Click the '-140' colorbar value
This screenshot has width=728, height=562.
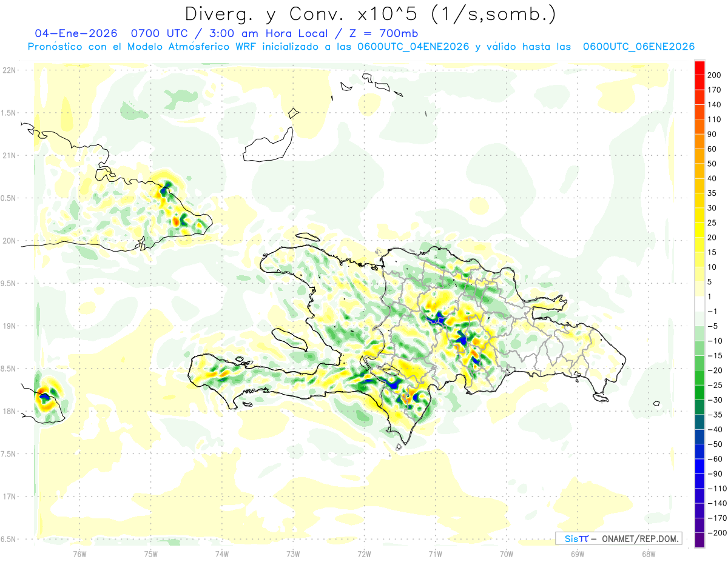coord(716,503)
